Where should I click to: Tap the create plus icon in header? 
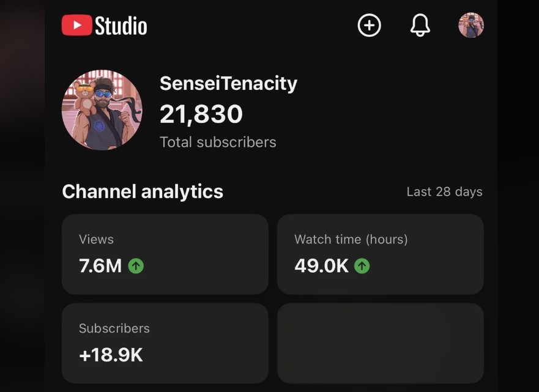point(369,26)
